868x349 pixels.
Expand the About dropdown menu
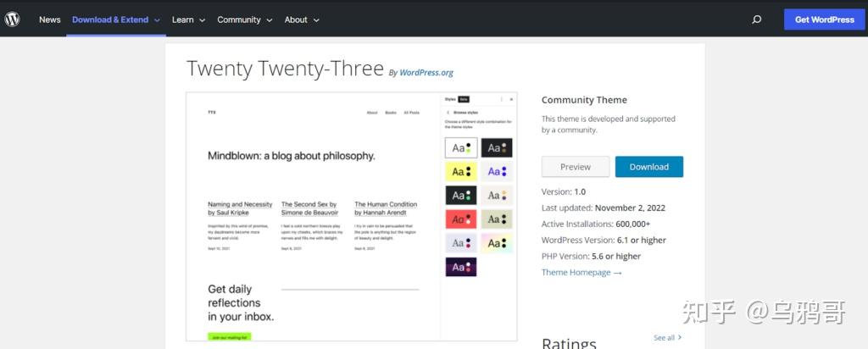pos(301,19)
